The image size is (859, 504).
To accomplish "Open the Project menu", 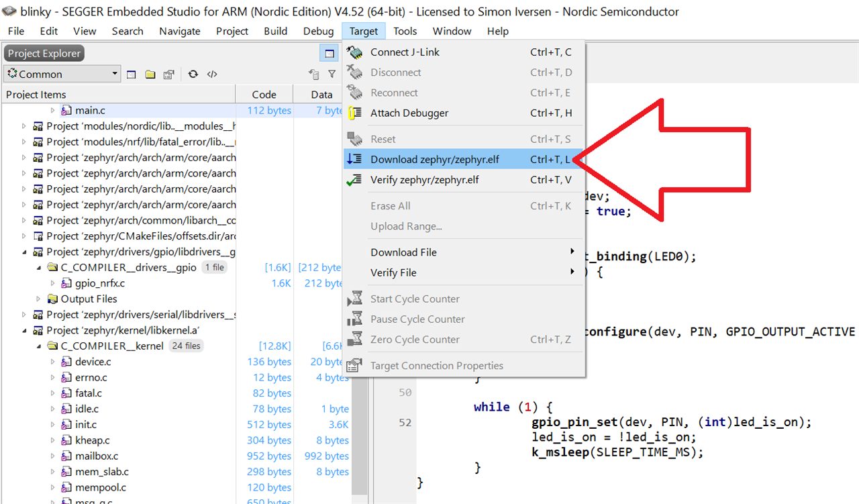I will point(232,31).
